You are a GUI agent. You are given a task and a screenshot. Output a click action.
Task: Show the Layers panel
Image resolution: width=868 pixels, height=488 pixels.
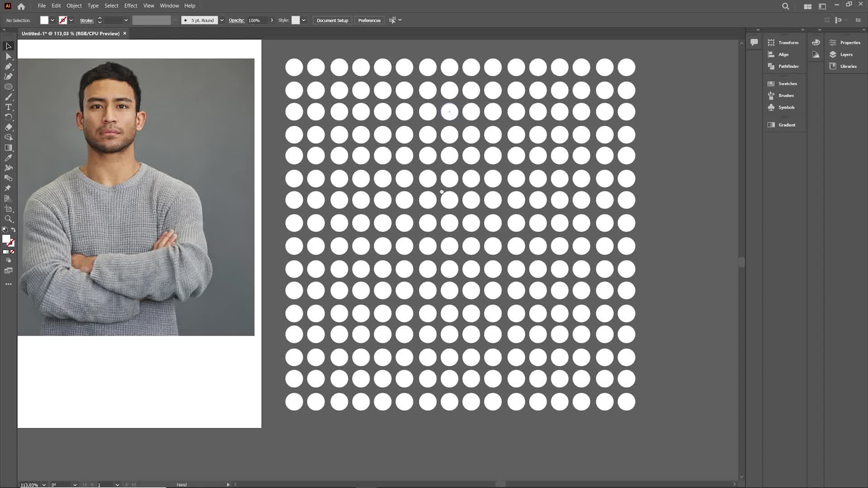click(846, 55)
